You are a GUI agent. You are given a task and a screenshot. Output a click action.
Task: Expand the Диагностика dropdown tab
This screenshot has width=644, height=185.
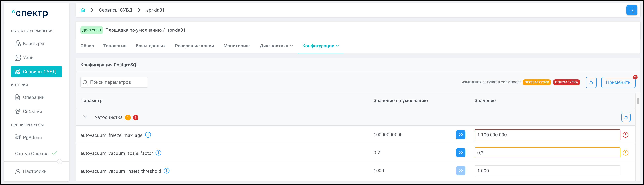(276, 46)
